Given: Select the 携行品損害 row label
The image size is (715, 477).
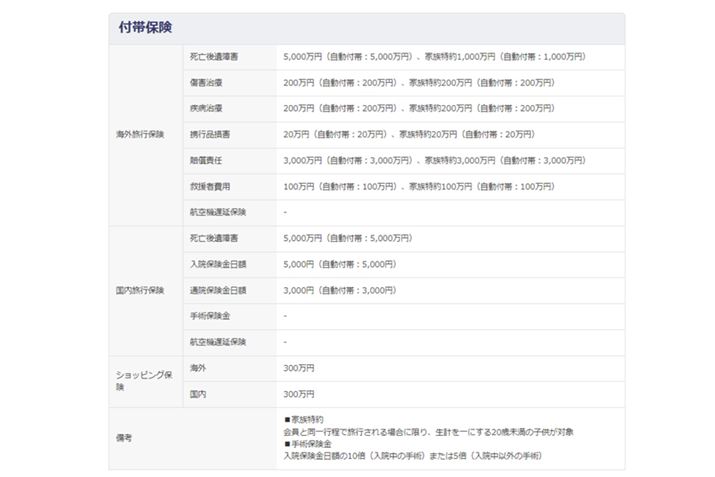Looking at the screenshot, I should point(209,134).
